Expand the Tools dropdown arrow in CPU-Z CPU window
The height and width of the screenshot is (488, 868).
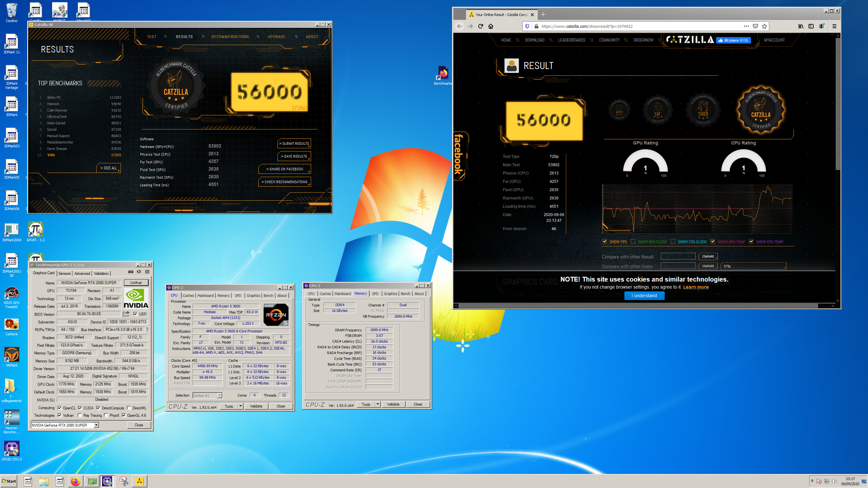241,406
